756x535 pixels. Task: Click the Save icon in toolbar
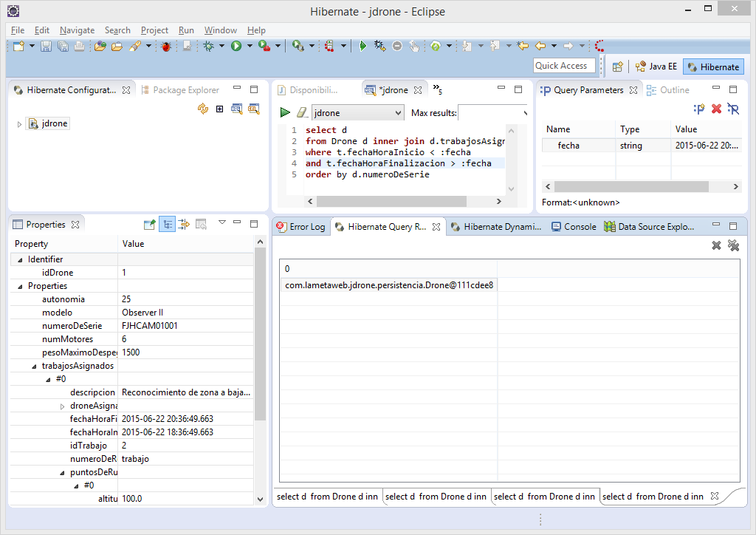tap(46, 47)
